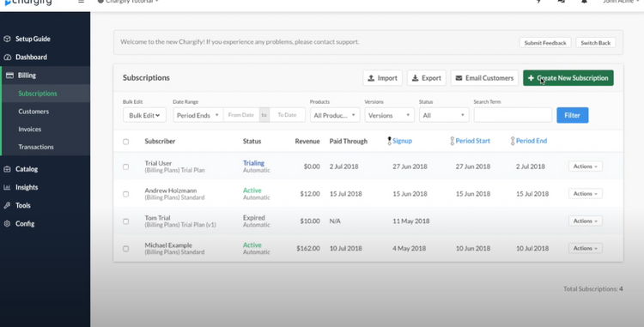Click the Switch Back button
Image resolution: width=644 pixels, height=327 pixels.
pos(596,43)
